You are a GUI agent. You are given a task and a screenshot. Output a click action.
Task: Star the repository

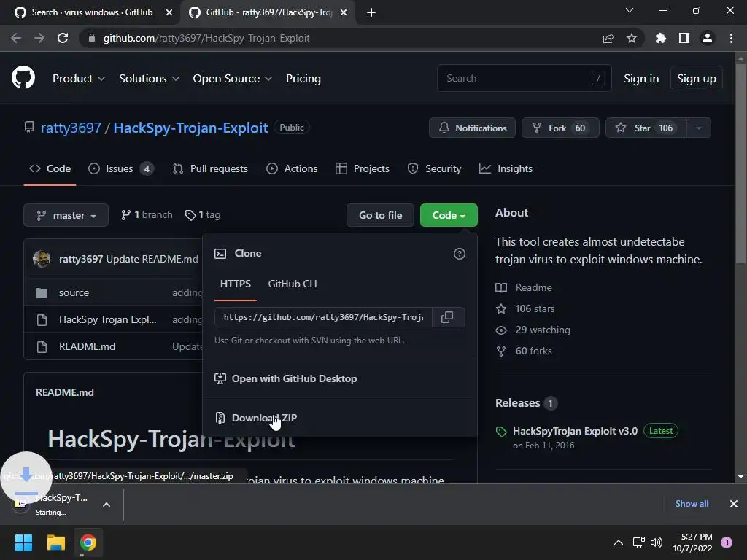point(646,128)
